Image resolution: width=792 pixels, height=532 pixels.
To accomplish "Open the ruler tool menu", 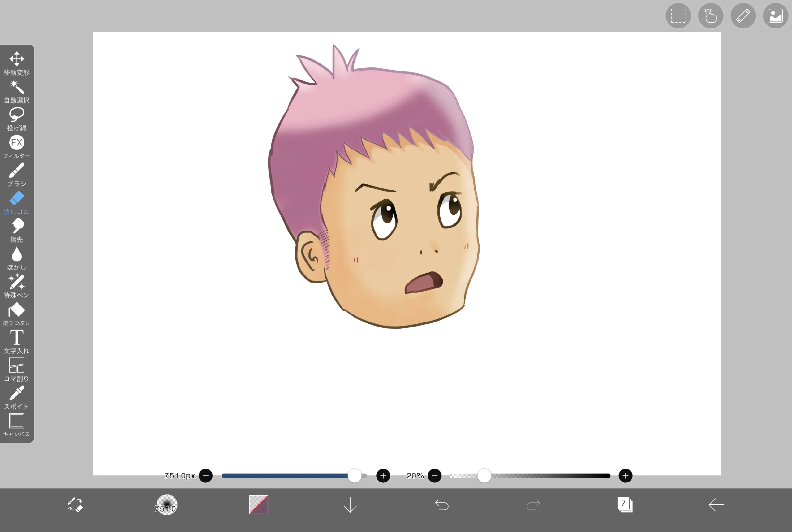I will [743, 15].
